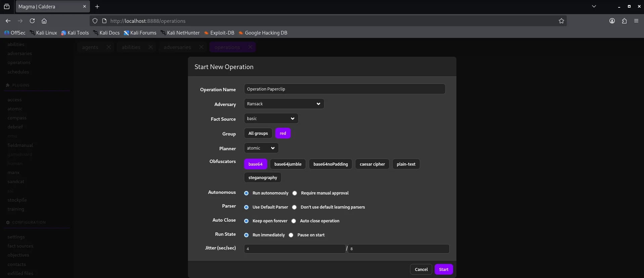Image resolution: width=644 pixels, height=278 pixels.
Task: Go to the browser home page icon
Action: (44, 21)
